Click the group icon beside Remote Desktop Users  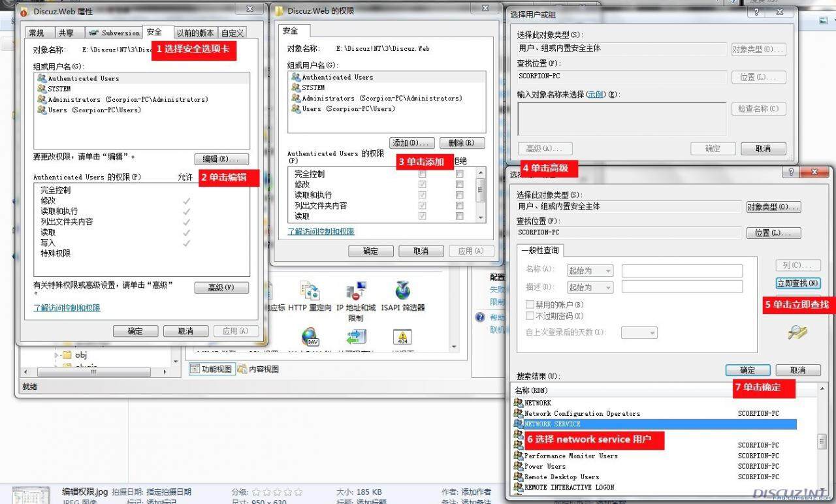[519, 477]
